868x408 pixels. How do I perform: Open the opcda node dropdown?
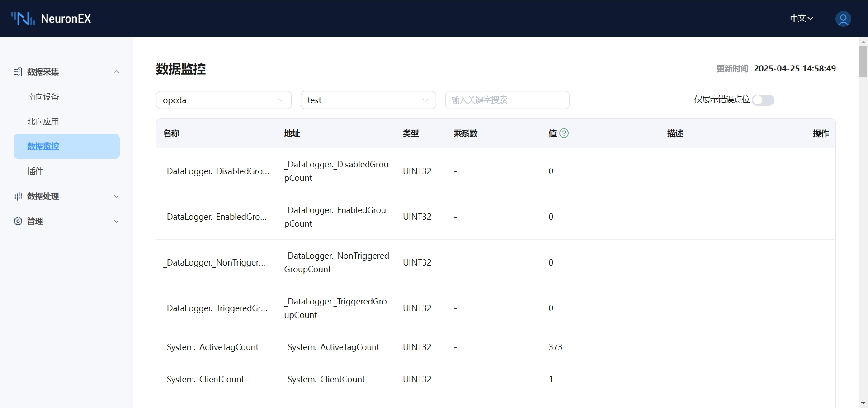[223, 100]
